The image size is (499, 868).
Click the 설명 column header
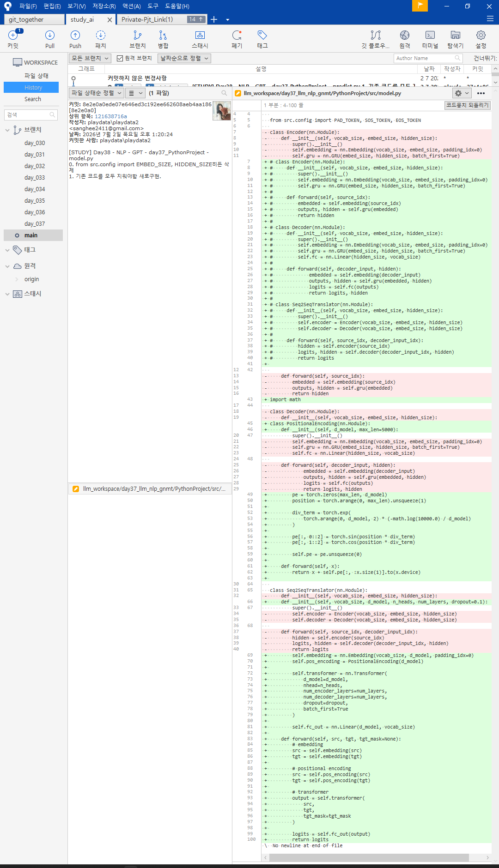(x=261, y=69)
